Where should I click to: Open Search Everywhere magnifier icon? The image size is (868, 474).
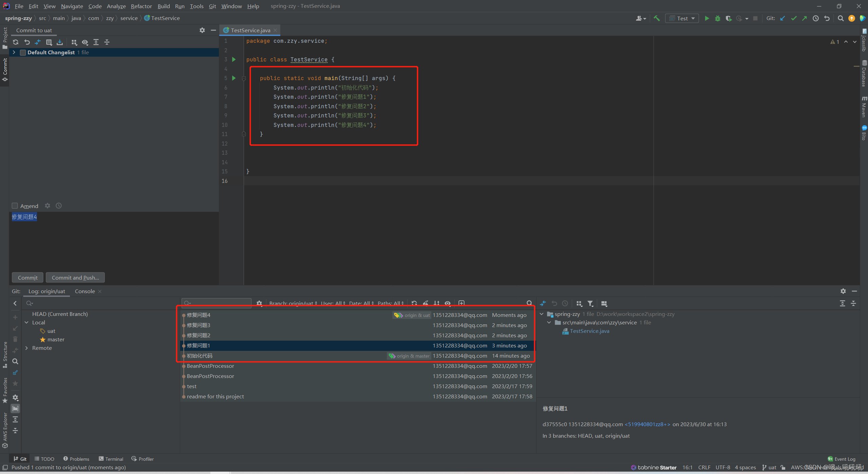pyautogui.click(x=841, y=18)
